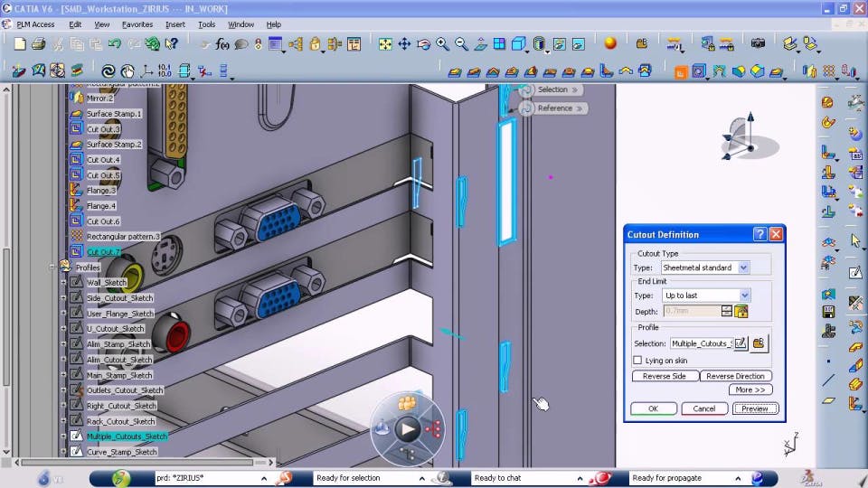Click the Preview button
868x488 pixels.
754,408
